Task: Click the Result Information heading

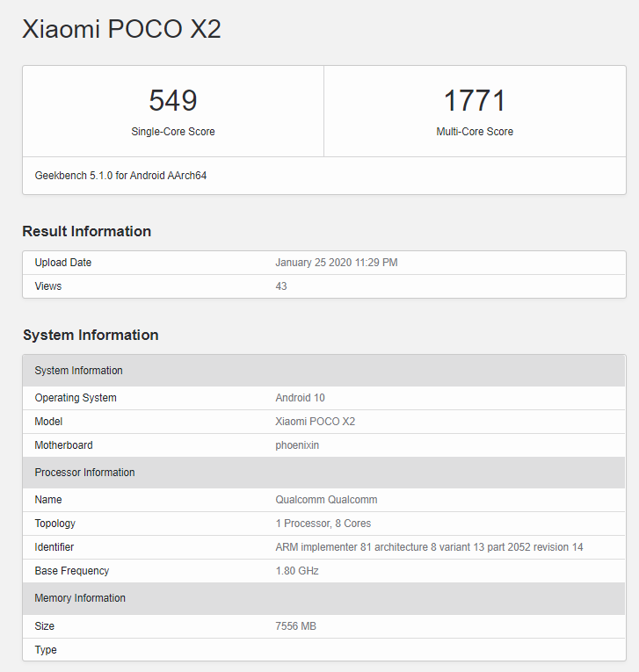Action: click(87, 231)
